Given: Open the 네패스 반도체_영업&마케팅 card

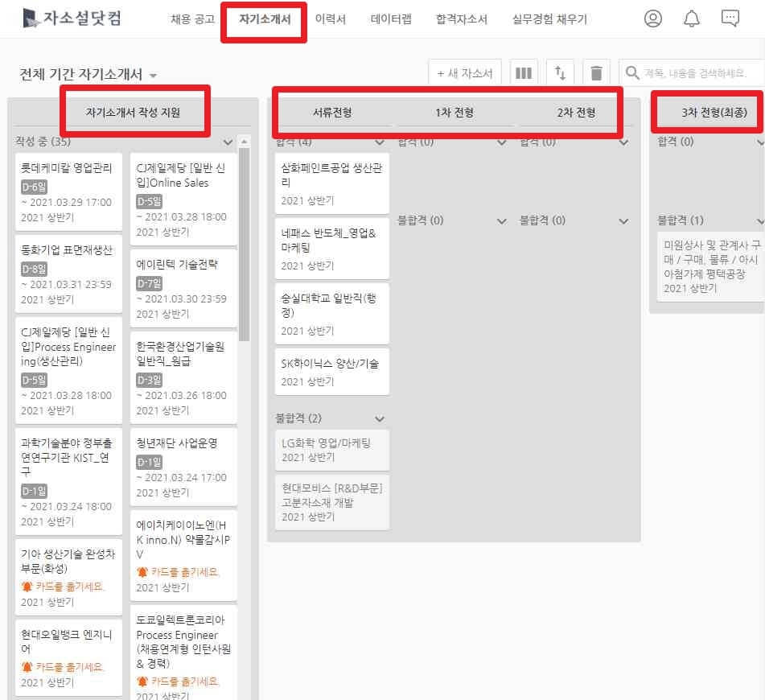Looking at the screenshot, I should pyautogui.click(x=331, y=249).
